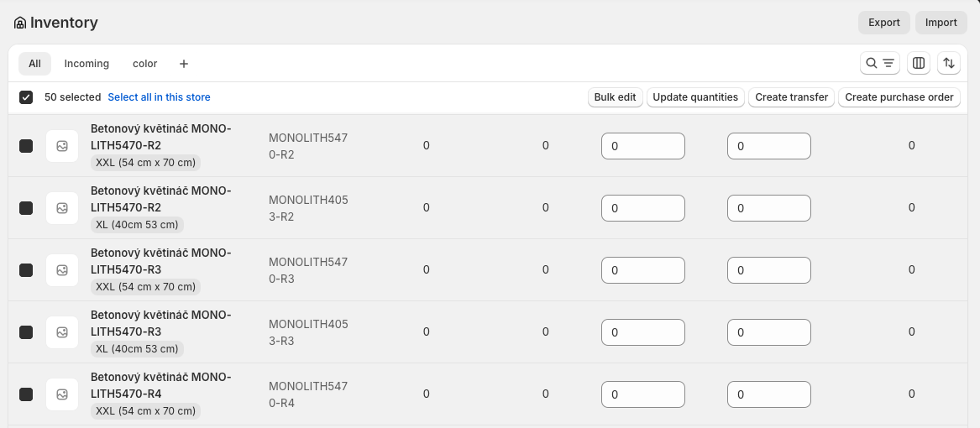Click the search and filter icon
Screen dimensions: 980x428
pyautogui.click(x=880, y=63)
